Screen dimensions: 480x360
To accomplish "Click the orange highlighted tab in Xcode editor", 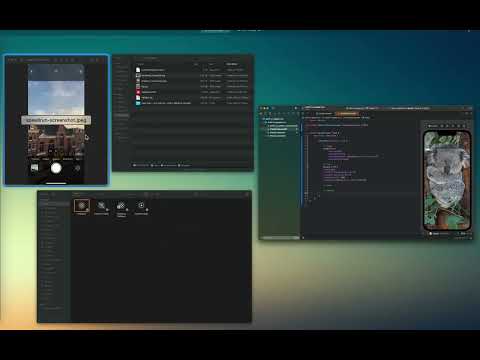I will (348, 114).
